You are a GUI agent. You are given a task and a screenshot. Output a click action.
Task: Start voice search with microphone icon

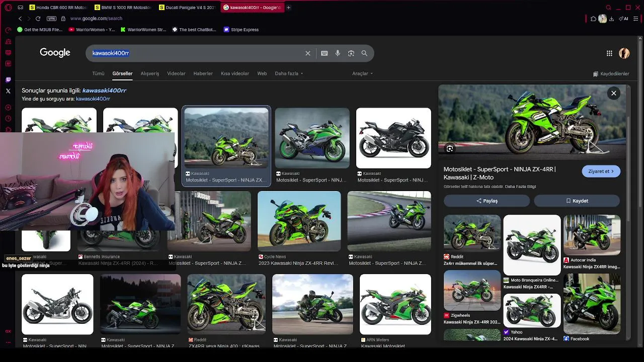(x=338, y=53)
